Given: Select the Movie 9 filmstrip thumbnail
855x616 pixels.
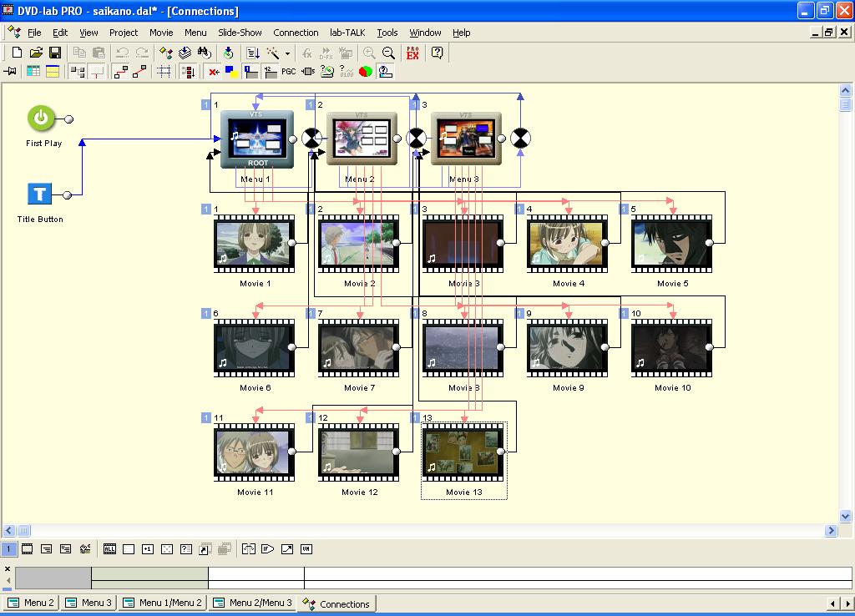Looking at the screenshot, I should [x=567, y=348].
